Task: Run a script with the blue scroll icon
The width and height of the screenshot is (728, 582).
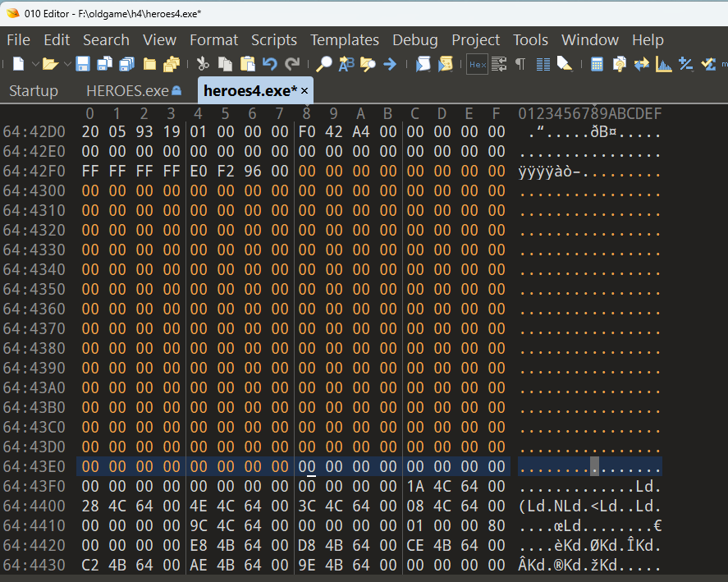Action: (423, 64)
